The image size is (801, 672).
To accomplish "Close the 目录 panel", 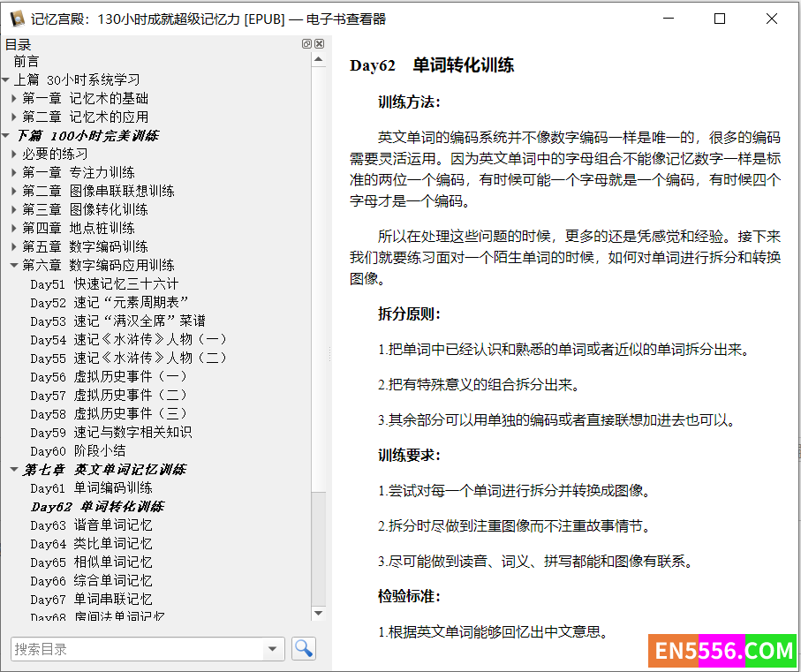I will tap(320, 44).
